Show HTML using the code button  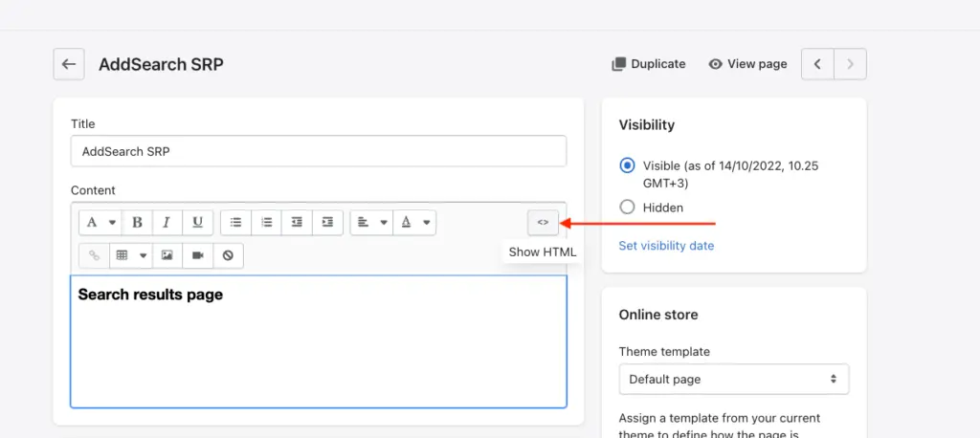point(544,223)
